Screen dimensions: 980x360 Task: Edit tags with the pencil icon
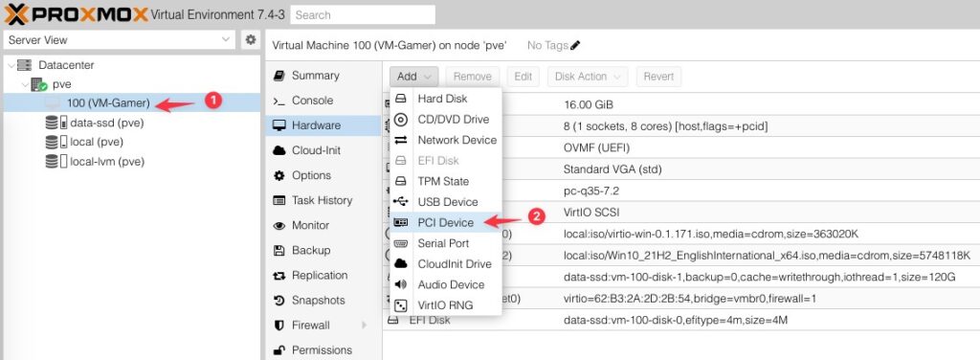tap(575, 45)
